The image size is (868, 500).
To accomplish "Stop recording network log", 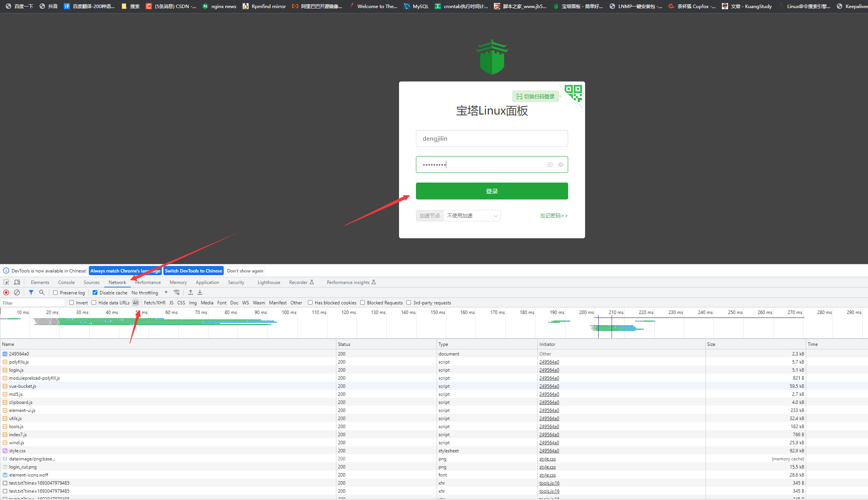I will (6, 292).
